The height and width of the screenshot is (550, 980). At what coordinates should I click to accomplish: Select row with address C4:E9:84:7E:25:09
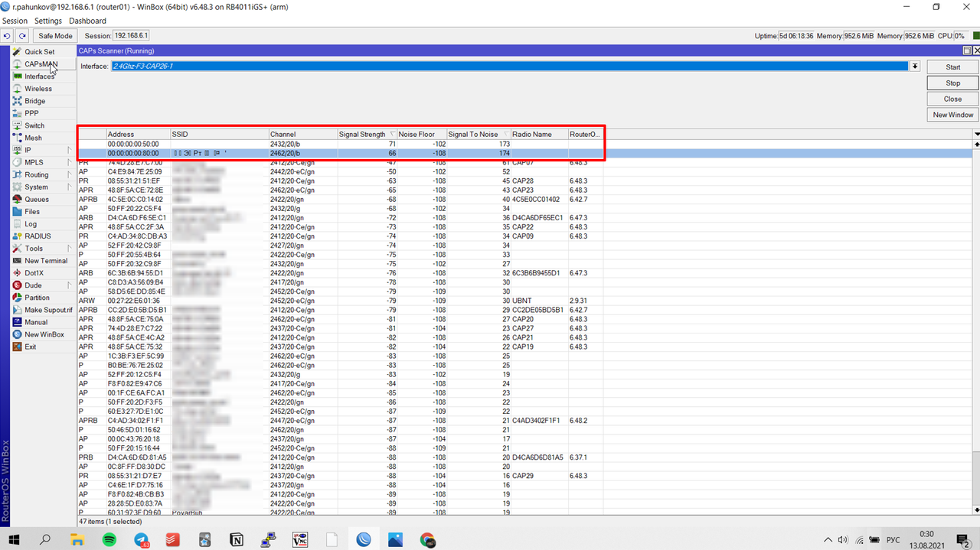point(524,171)
